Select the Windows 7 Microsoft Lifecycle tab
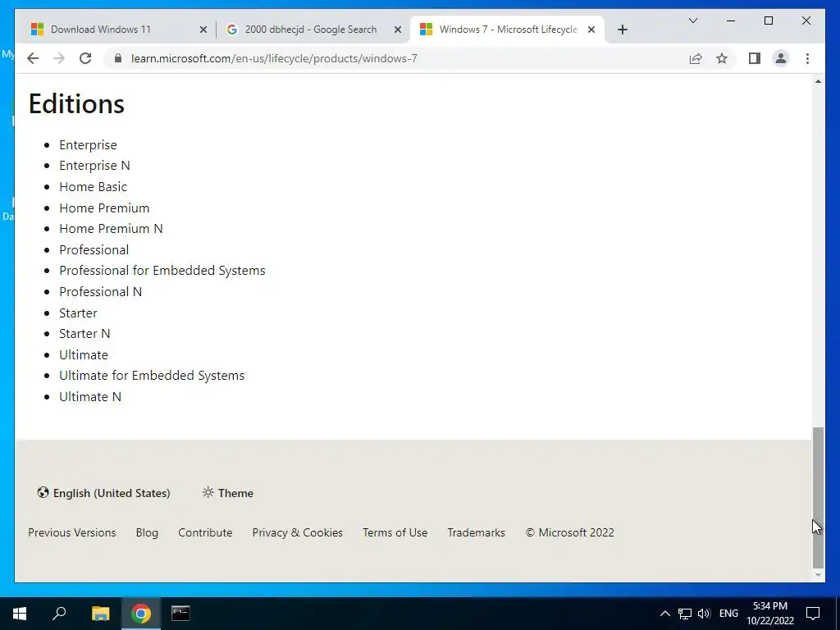The height and width of the screenshot is (630, 840). coord(506,30)
